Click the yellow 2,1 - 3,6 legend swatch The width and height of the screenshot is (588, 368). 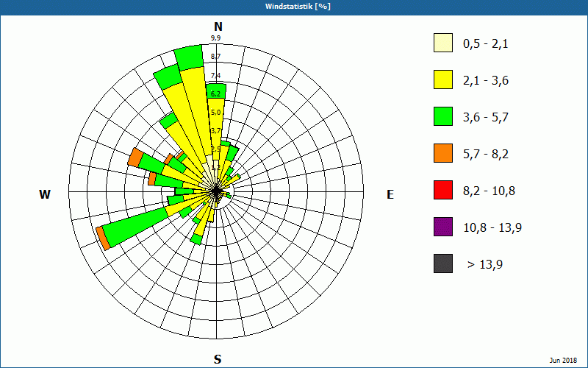pyautogui.click(x=443, y=79)
